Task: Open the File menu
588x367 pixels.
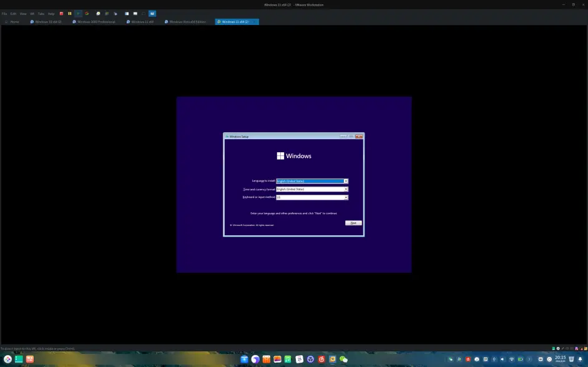Action: point(4,14)
